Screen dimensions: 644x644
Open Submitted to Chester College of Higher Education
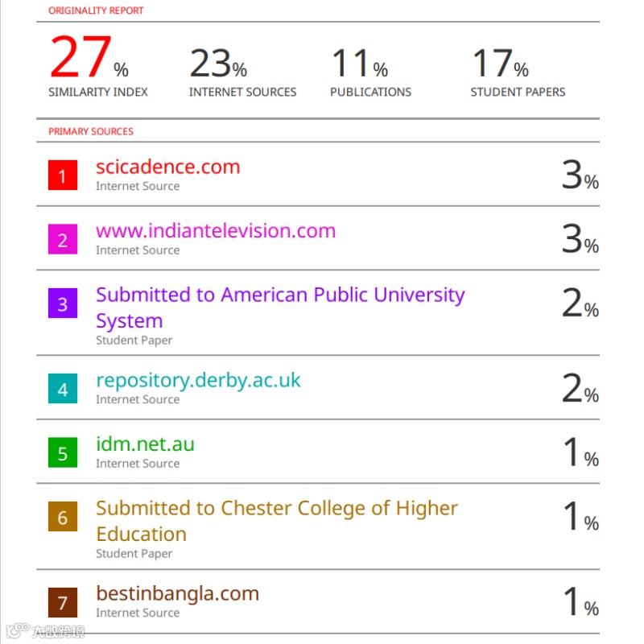click(x=277, y=521)
